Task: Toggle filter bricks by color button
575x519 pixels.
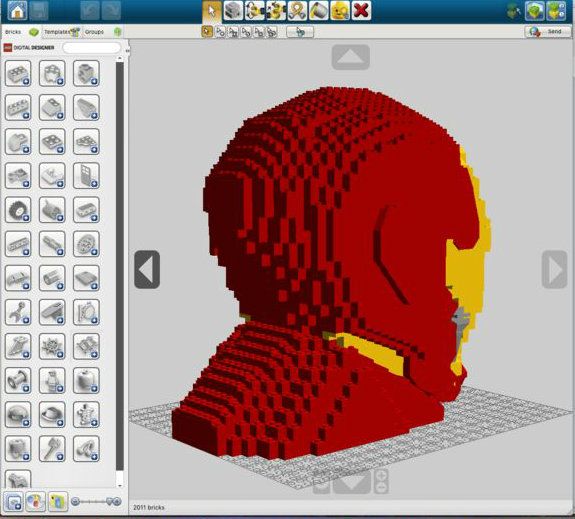Action: [36, 501]
